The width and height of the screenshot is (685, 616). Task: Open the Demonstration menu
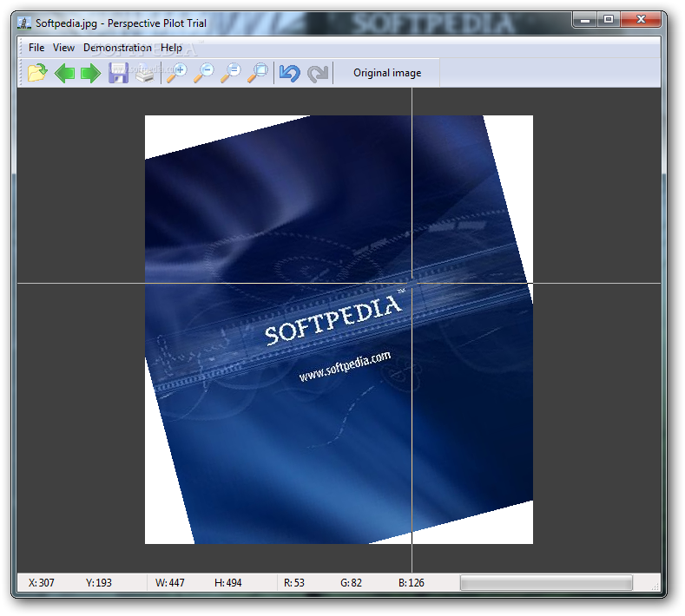[117, 48]
